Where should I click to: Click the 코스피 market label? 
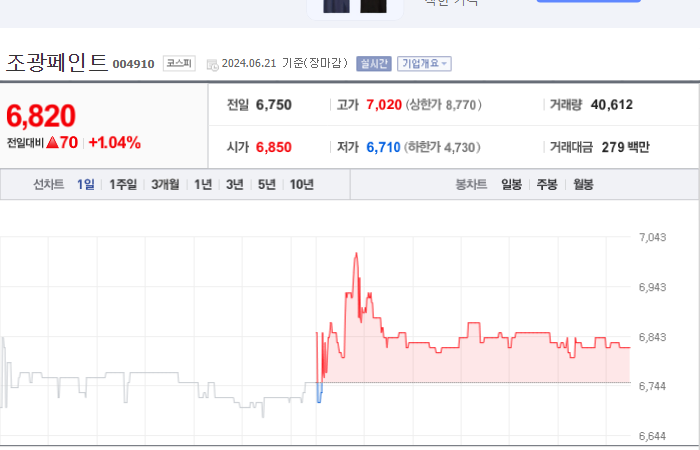(x=179, y=63)
